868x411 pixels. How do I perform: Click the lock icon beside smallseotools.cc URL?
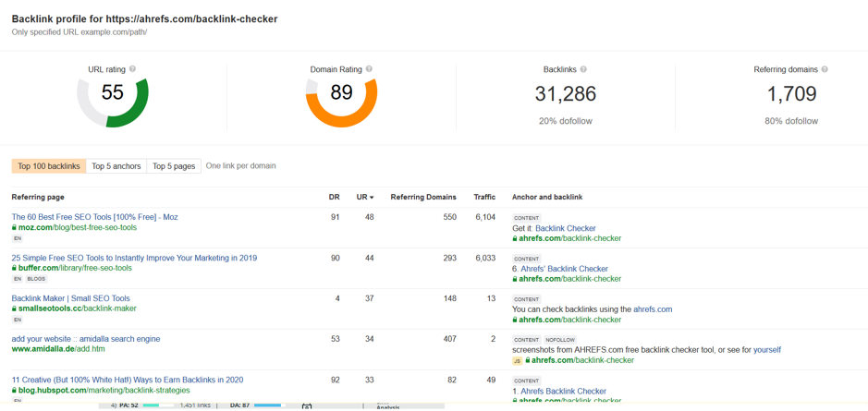15,308
